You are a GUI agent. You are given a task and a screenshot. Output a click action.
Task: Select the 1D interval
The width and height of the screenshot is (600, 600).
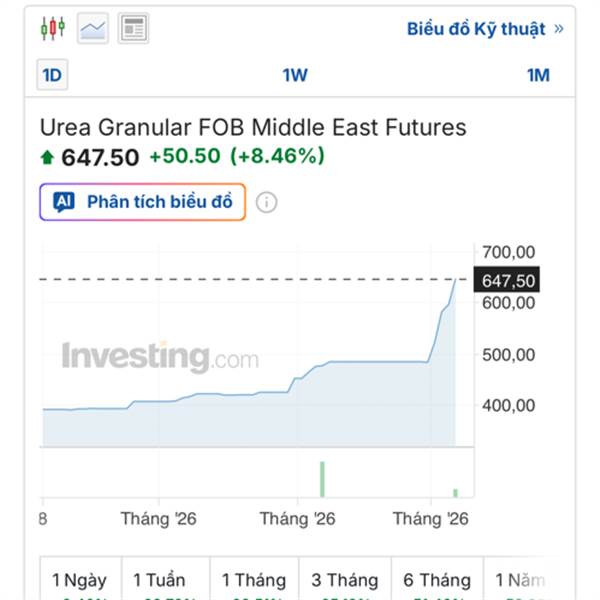[51, 75]
